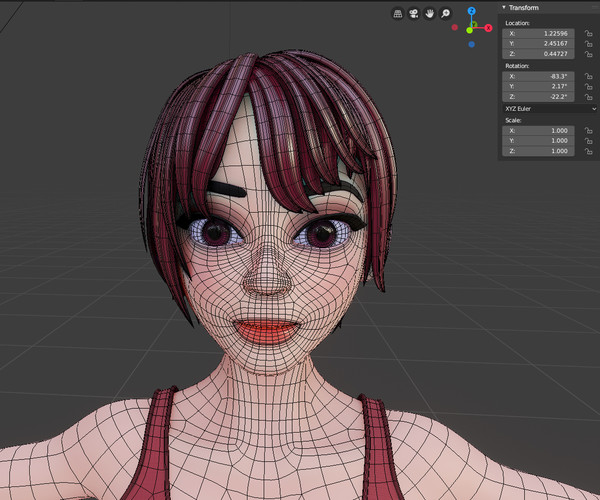
Task: Click Rotation Y field 2.17°
Action: (x=538, y=86)
